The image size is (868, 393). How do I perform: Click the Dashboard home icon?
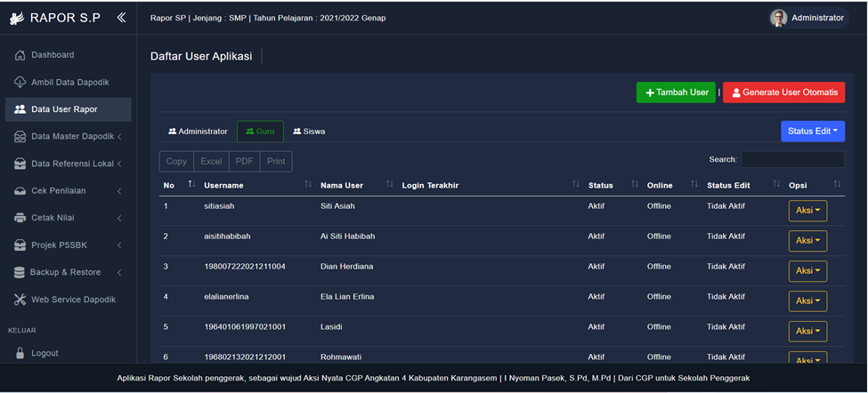click(x=20, y=55)
